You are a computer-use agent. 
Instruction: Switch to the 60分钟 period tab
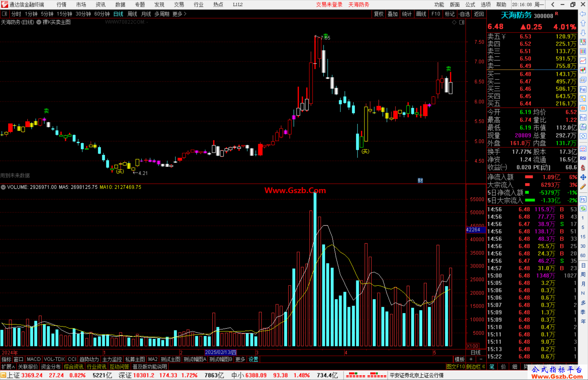[102, 14]
